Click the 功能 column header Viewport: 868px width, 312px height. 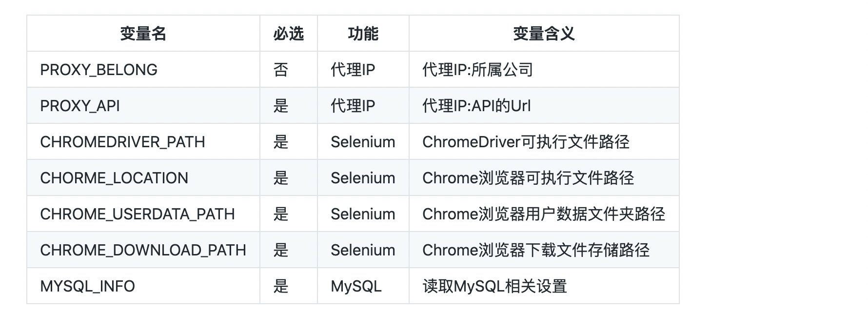[363, 34]
